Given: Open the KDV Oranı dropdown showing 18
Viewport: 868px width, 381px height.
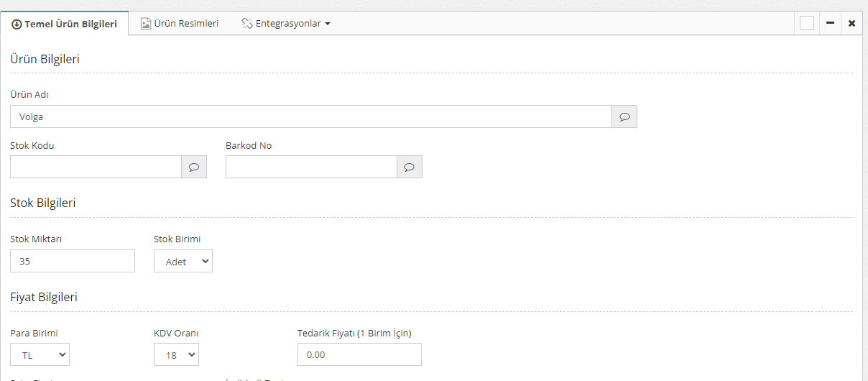Looking at the screenshot, I should tap(176, 354).
